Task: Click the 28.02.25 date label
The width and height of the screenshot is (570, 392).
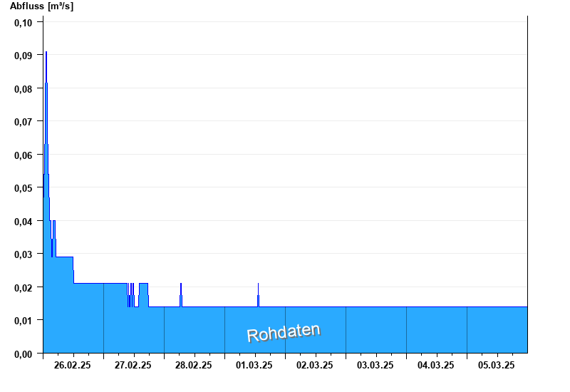Action: click(x=193, y=365)
